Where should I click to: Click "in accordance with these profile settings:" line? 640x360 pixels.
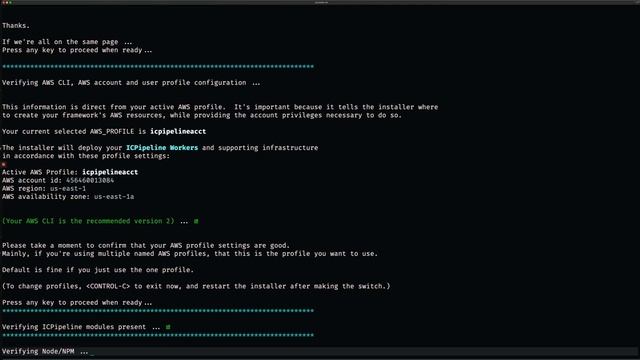(x=86, y=156)
